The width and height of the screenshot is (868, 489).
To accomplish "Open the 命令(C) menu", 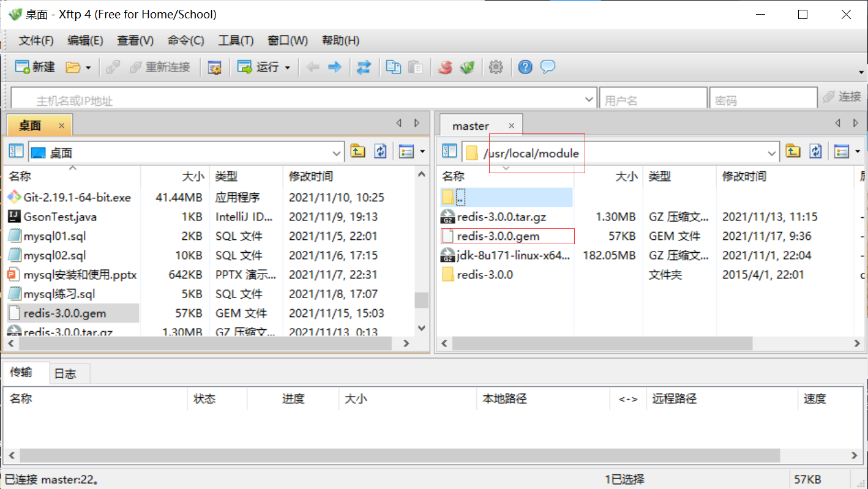I will click(x=185, y=41).
